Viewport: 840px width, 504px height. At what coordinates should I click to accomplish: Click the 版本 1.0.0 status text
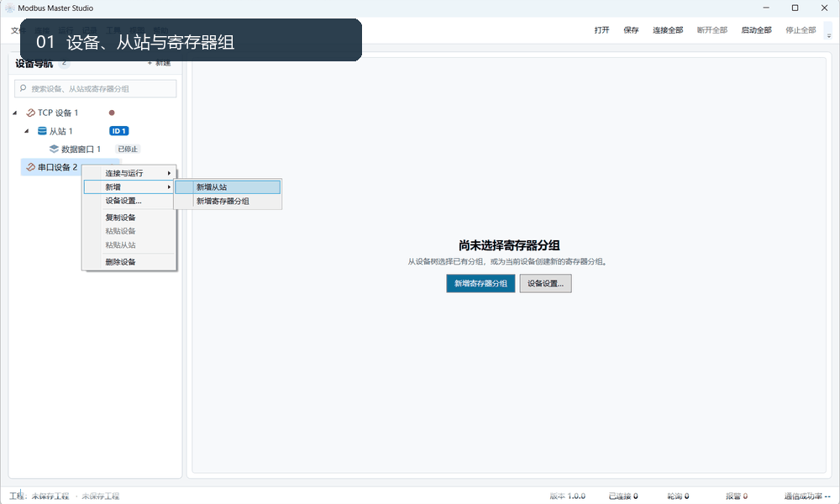pyautogui.click(x=567, y=496)
